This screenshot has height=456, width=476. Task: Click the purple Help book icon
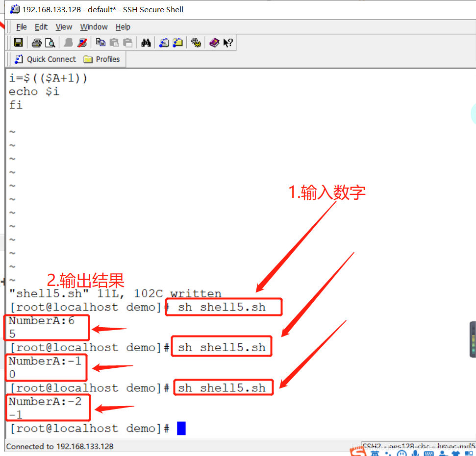pos(214,43)
